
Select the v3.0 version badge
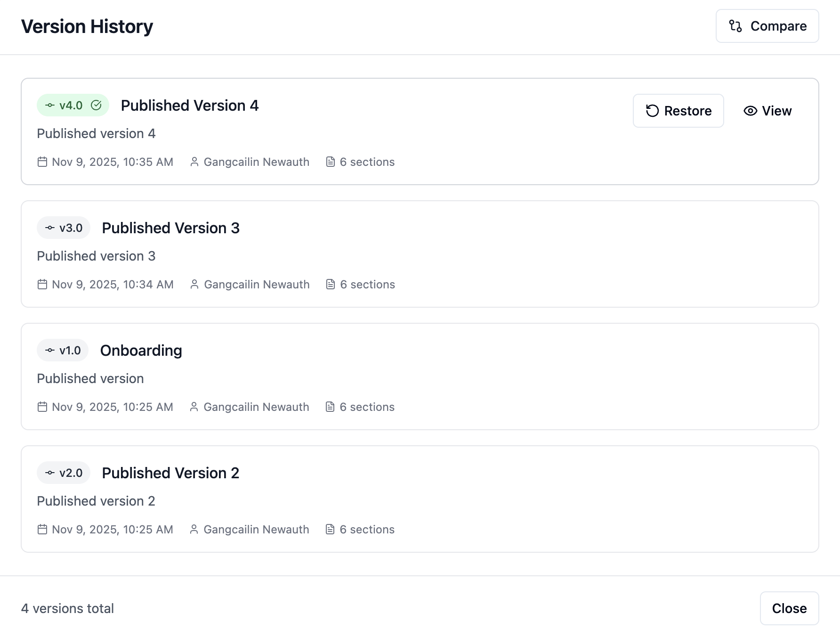point(63,228)
